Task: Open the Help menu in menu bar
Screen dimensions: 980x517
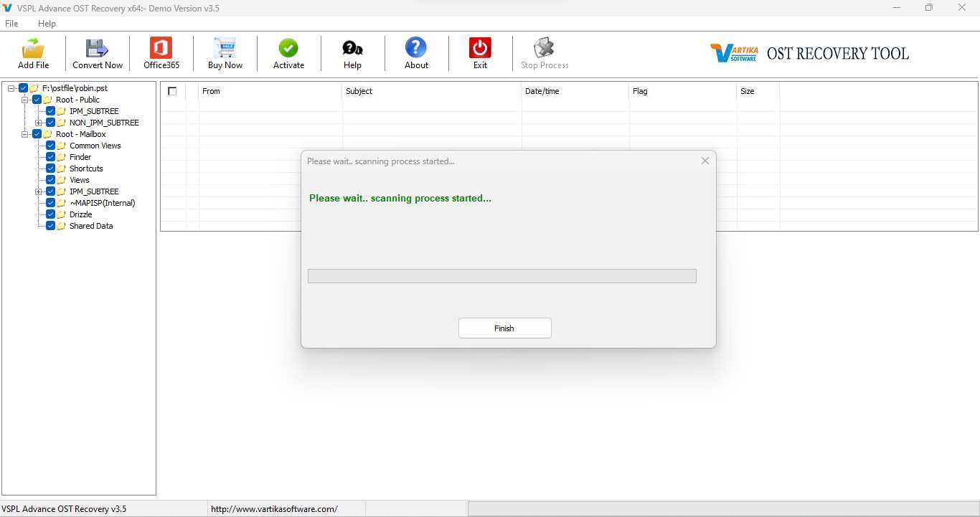Action: pos(47,24)
